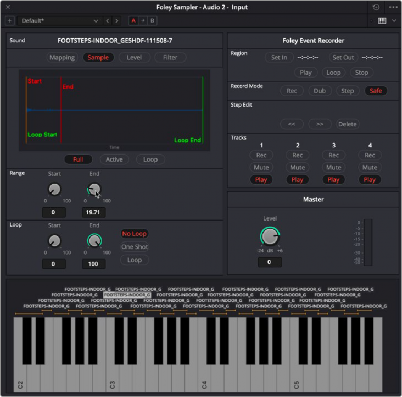
Task: Select Safe record mode
Action: (x=376, y=91)
